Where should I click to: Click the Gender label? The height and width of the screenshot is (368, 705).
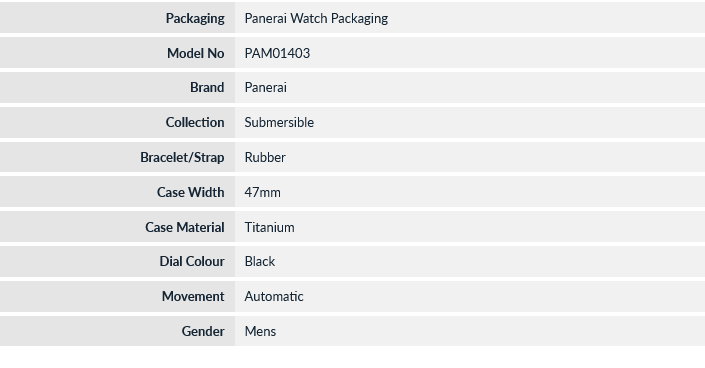point(203,332)
